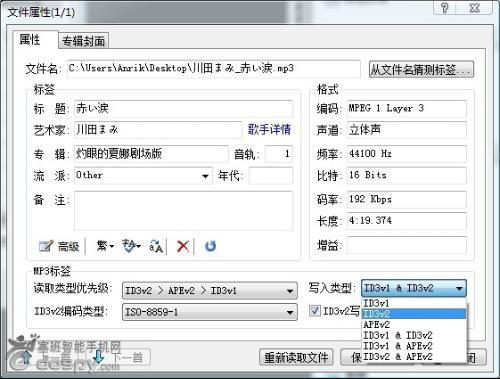
Task: Open the character encoding conversion tool
Action: (131, 246)
